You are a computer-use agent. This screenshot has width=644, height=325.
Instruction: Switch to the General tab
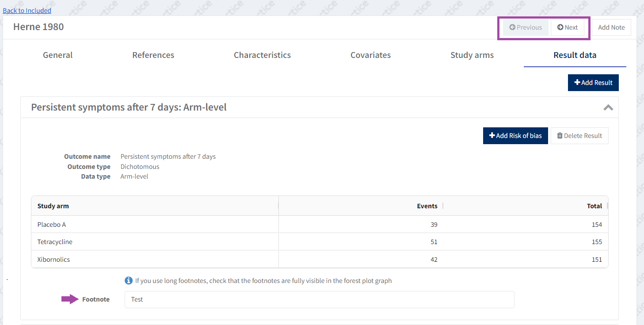tap(57, 55)
